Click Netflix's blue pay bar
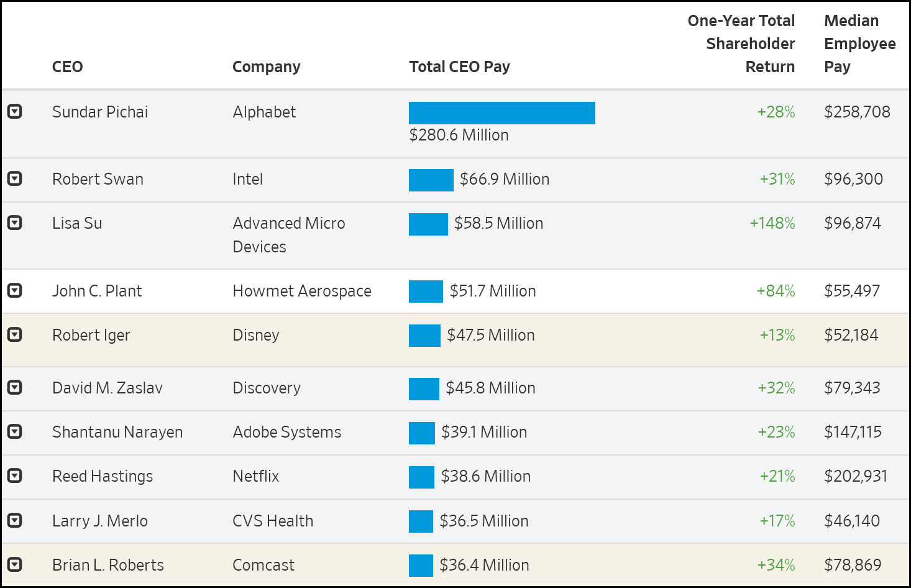The image size is (911, 588). 421,477
